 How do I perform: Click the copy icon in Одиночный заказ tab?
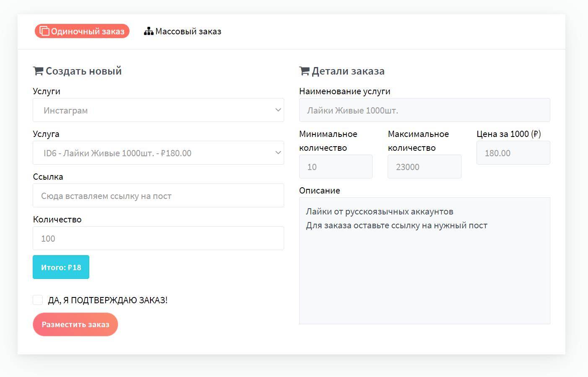(44, 31)
